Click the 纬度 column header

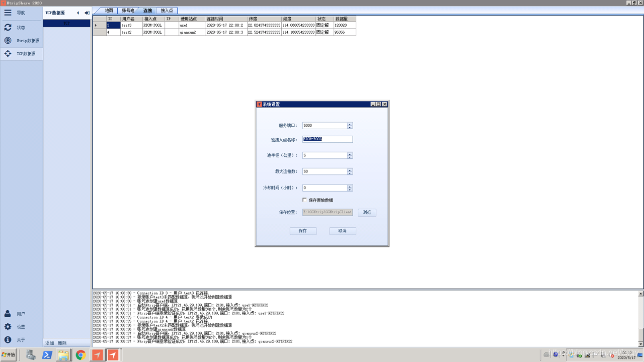click(x=264, y=19)
